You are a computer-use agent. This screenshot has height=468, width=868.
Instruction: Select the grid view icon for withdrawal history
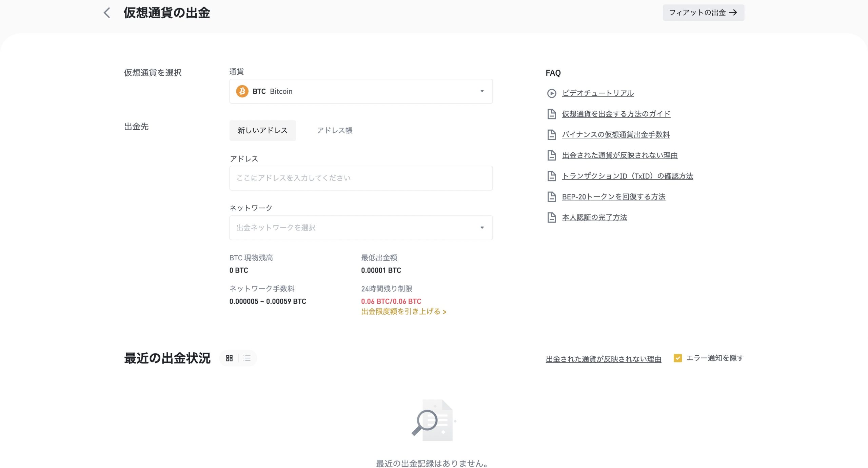pyautogui.click(x=229, y=358)
